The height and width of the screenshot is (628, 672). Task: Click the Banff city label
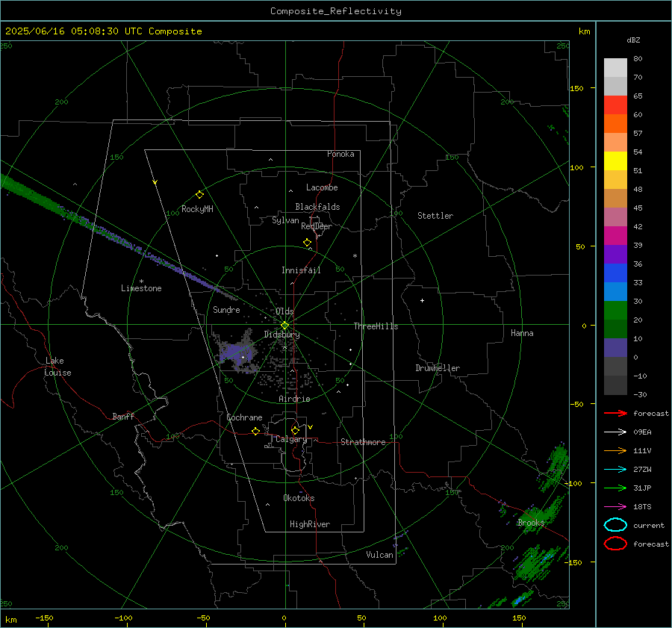coord(123,416)
